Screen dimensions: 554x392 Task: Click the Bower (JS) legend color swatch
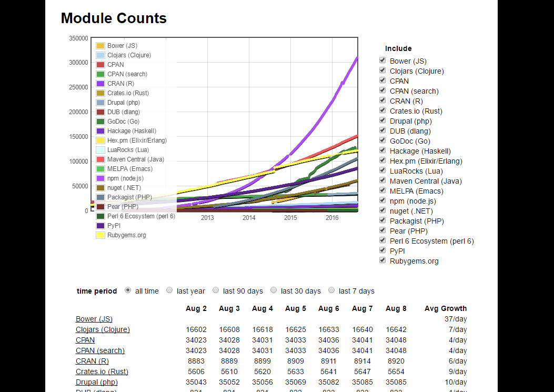100,46
